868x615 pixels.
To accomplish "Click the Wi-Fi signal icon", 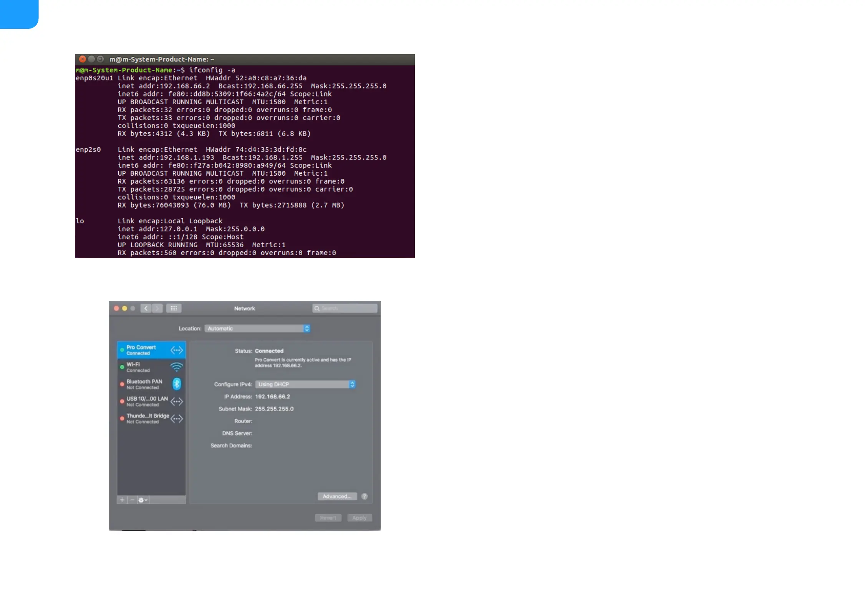I will pos(177,367).
